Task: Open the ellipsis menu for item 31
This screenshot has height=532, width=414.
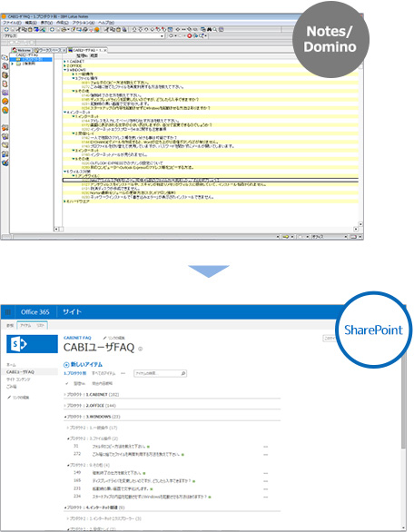Action: tap(265, 447)
